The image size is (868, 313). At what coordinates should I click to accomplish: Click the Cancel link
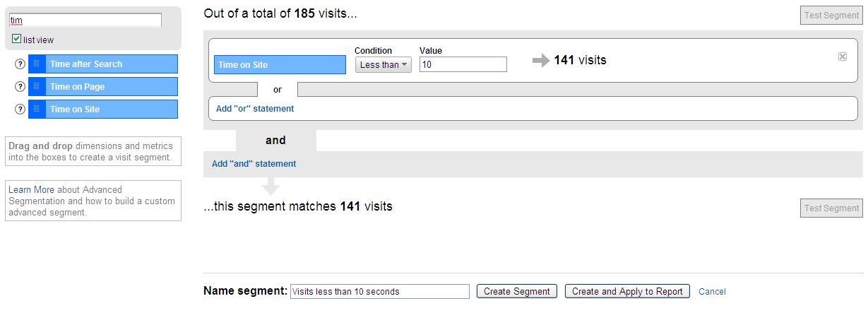712,292
